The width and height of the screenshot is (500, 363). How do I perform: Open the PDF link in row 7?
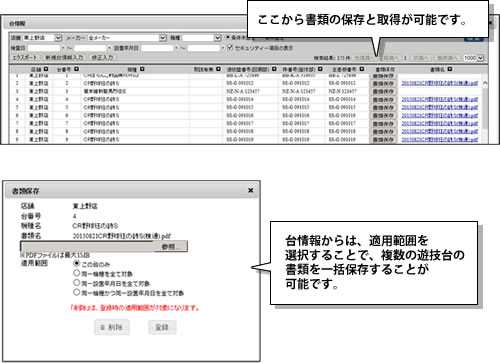tap(440, 123)
